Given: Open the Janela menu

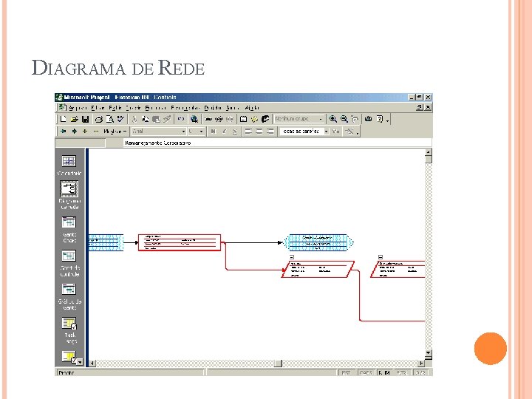Looking at the screenshot, I should pos(233,108).
